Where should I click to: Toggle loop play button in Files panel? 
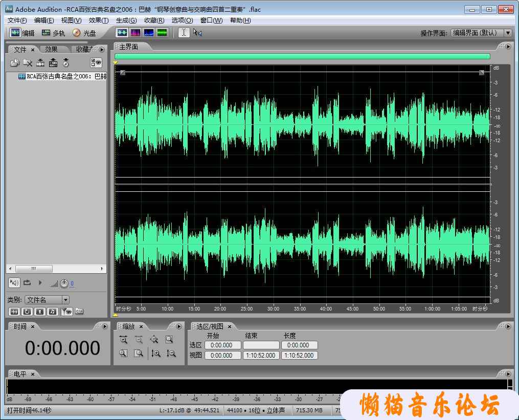pos(27,283)
